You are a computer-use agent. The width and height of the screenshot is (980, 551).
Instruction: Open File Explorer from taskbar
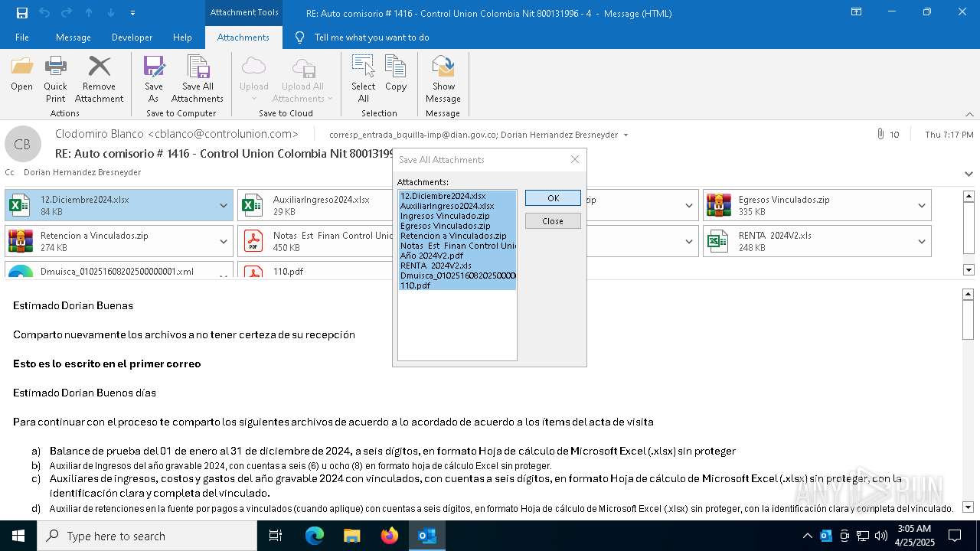click(x=351, y=536)
